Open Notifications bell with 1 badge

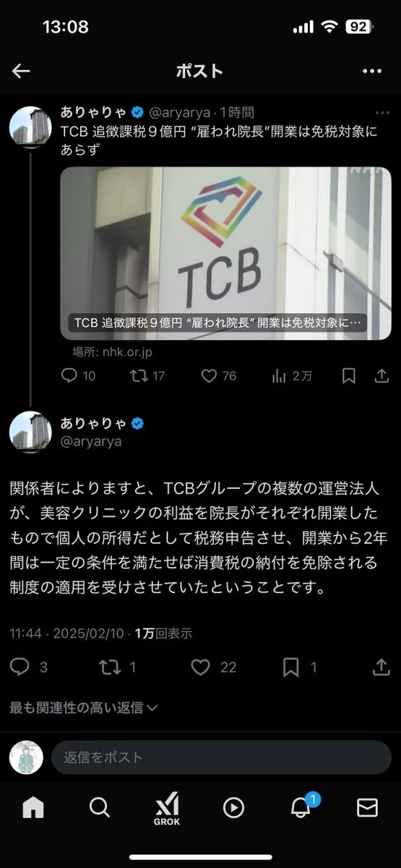point(301,807)
